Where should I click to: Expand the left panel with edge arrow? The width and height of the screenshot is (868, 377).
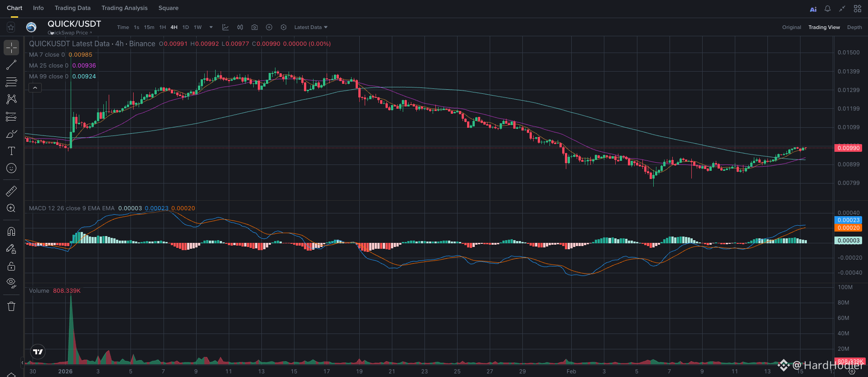coord(22,362)
